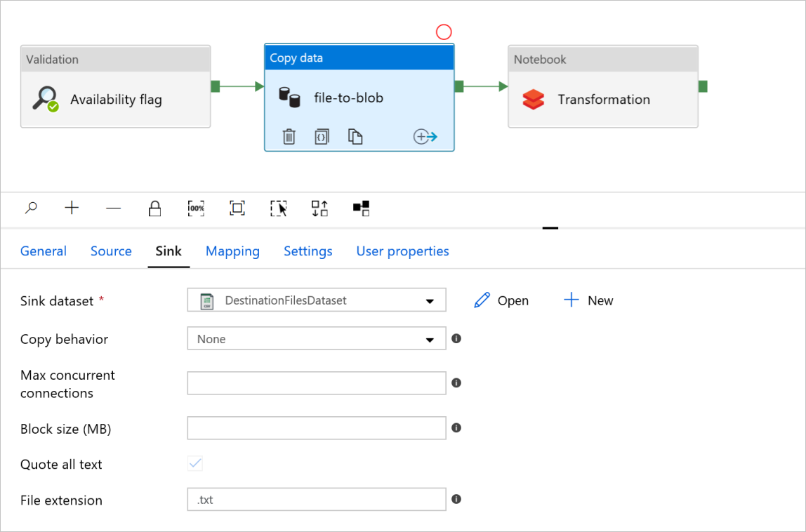This screenshot has height=532, width=806.
Task: Add output activity from Copy data
Action: click(425, 137)
